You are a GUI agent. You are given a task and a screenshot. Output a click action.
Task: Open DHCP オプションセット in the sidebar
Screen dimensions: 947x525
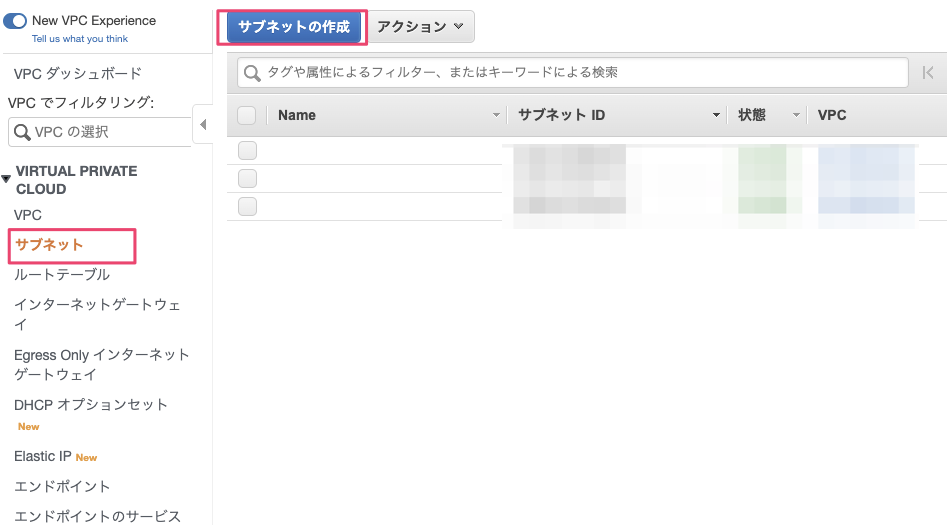tap(91, 404)
